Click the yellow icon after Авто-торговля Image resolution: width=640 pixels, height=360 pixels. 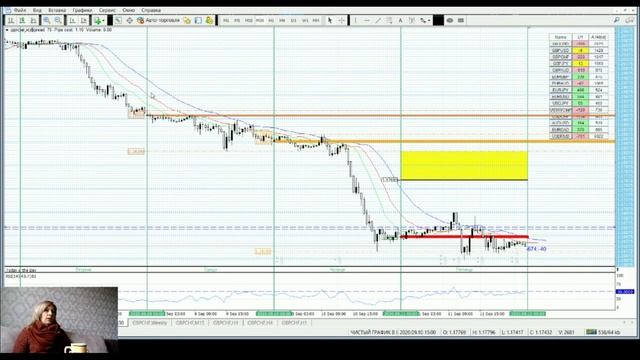click(x=187, y=20)
